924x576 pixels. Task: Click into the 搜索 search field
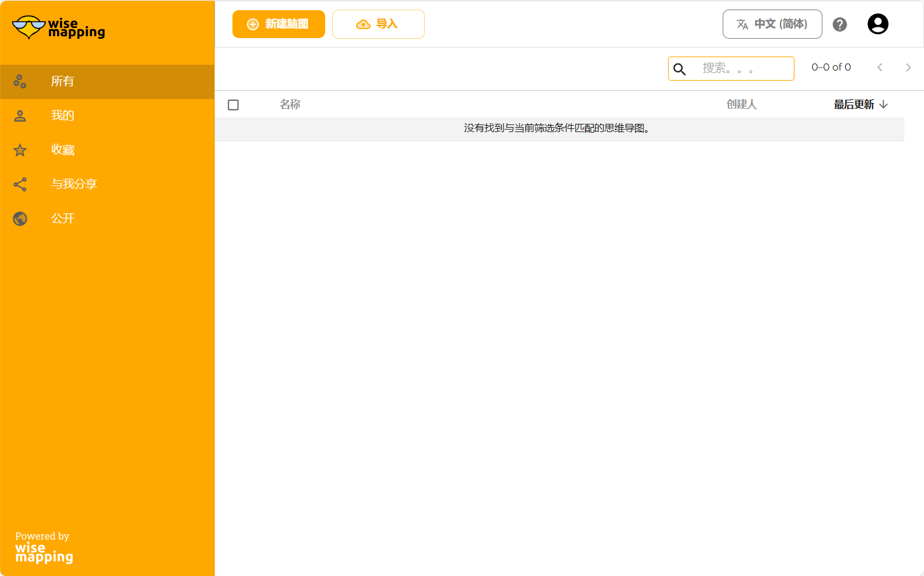(x=740, y=69)
